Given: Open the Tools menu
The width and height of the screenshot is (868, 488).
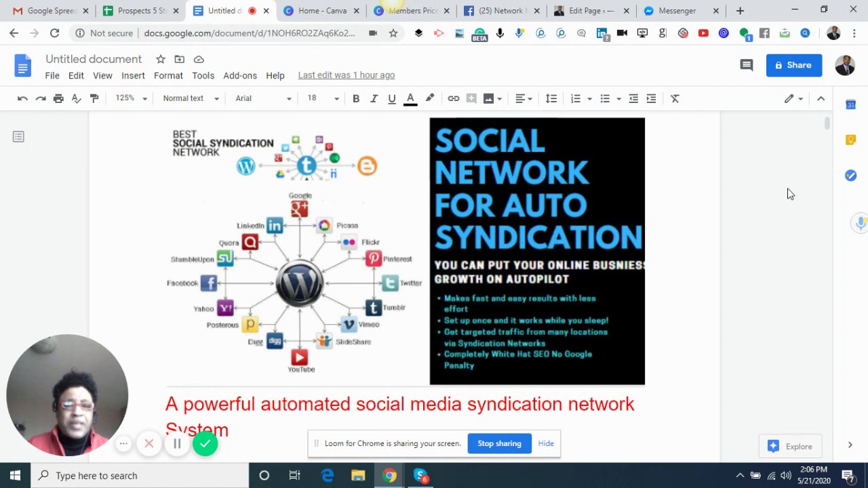Looking at the screenshot, I should click(x=203, y=75).
